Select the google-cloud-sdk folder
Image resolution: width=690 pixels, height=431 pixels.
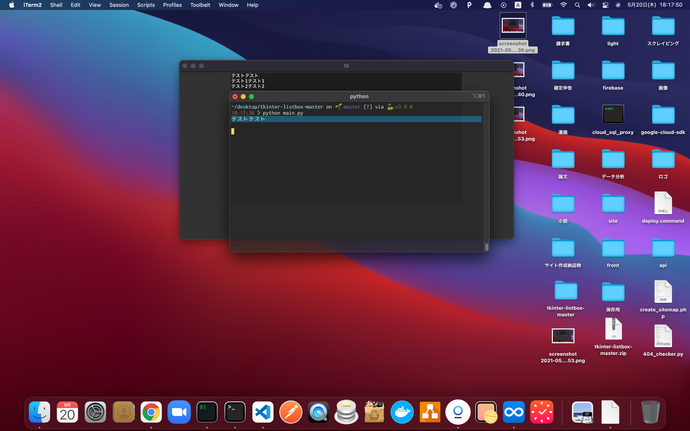coord(663,120)
